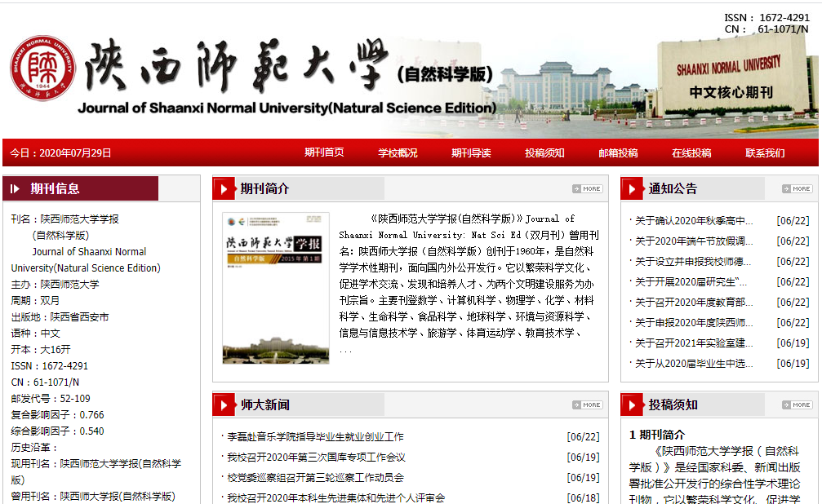Click the 中文核心期刊 text on the banner
822x504 pixels.
731,93
